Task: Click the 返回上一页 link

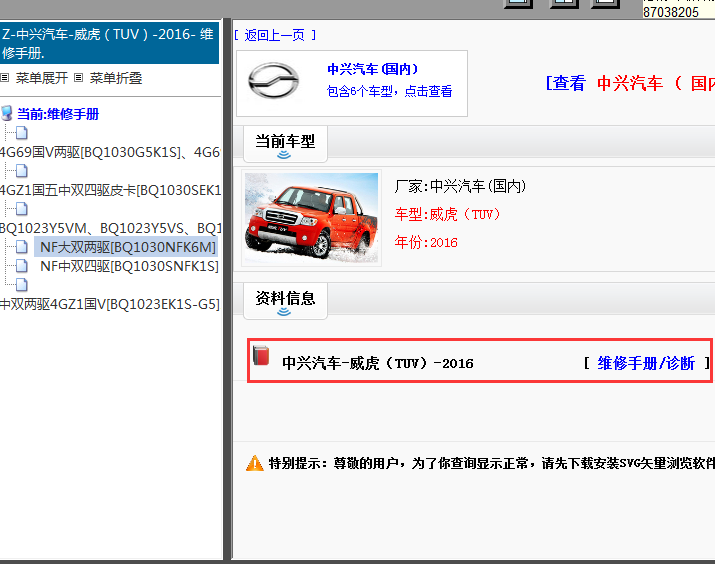Action: [275, 35]
